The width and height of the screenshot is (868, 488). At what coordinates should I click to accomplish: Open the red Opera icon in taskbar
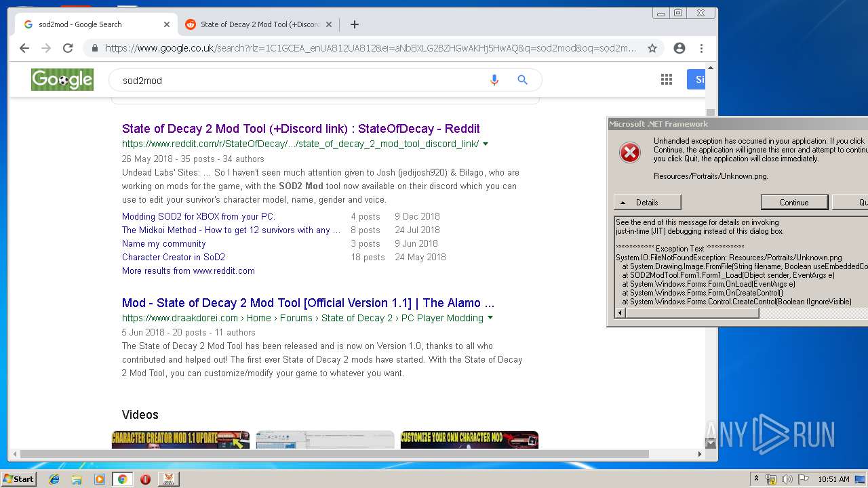pos(145,479)
